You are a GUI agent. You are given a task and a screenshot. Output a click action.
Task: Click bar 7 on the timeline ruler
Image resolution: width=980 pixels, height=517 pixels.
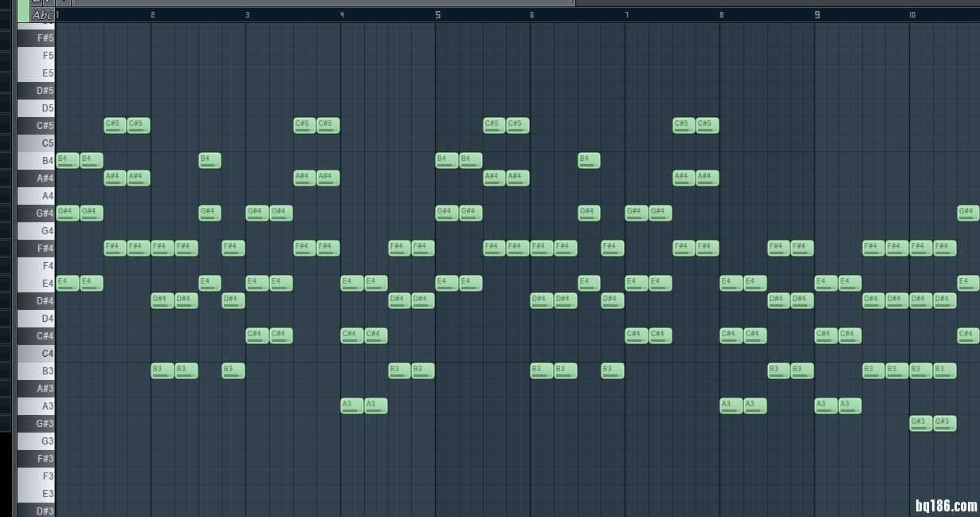[x=627, y=15]
